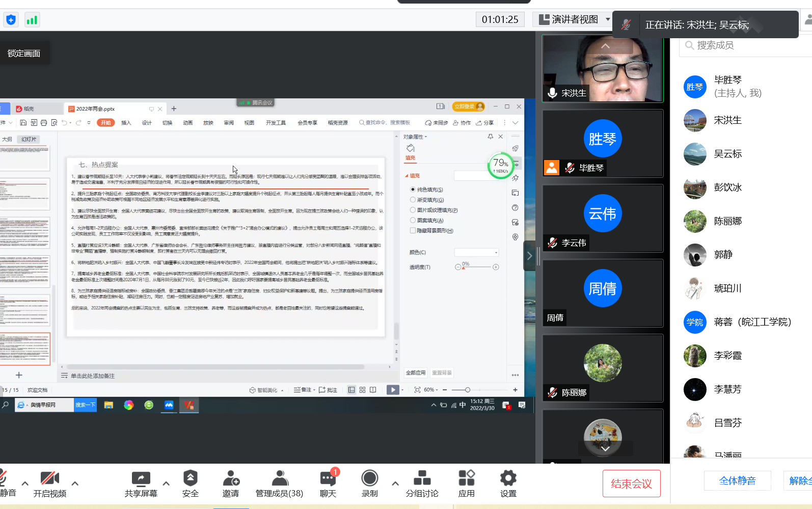
Task: Open Manage Members (管理成员) panel
Action: click(279, 479)
